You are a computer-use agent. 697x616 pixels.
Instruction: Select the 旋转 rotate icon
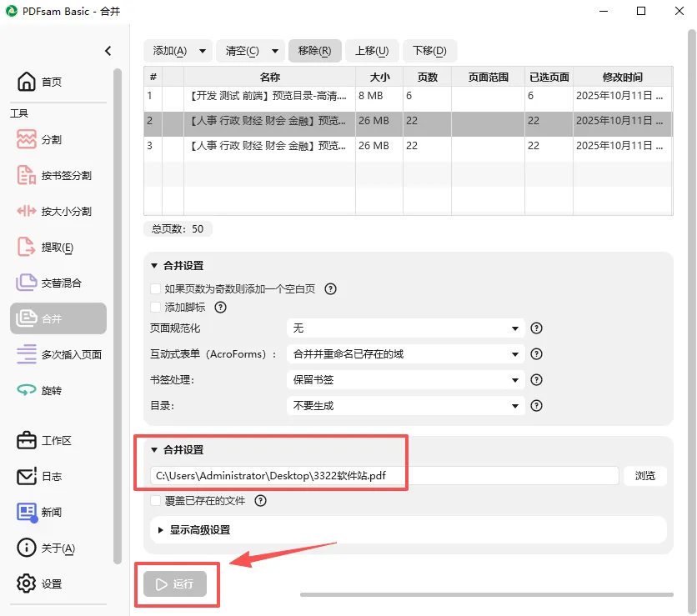coord(26,390)
